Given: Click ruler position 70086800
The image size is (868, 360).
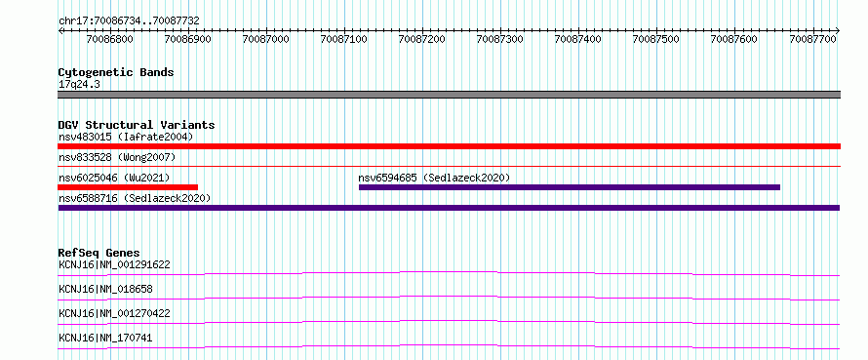Looking at the screenshot, I should [110, 39].
